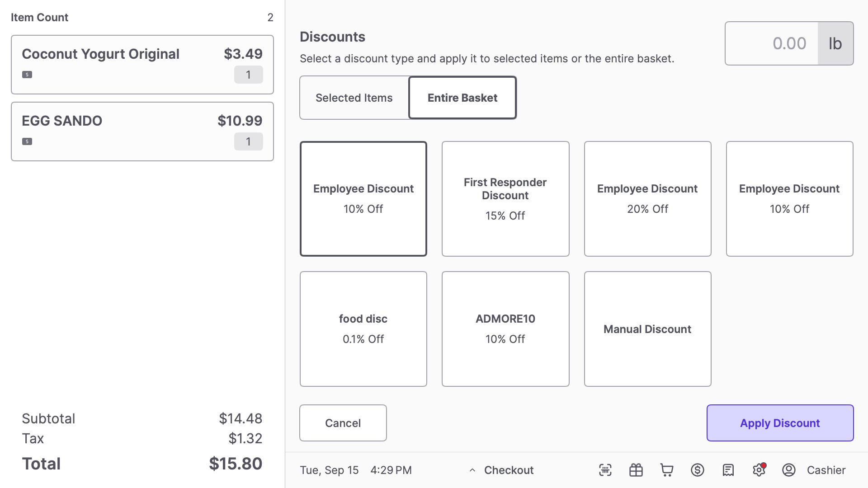Screen dimensions: 868x488
Task: Click the weight input showing 0.00
Action: pos(772,43)
